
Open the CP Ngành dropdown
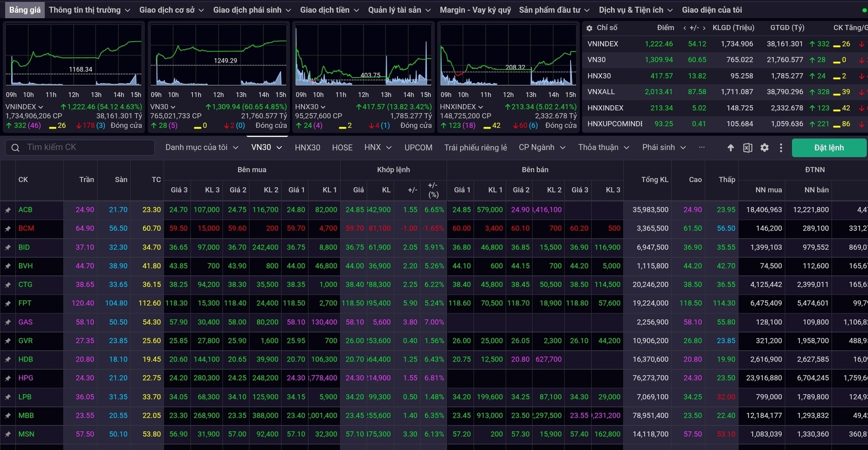click(542, 147)
